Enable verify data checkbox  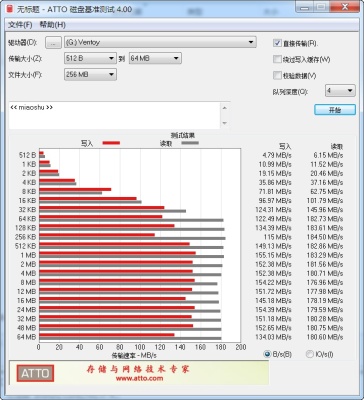click(x=277, y=75)
